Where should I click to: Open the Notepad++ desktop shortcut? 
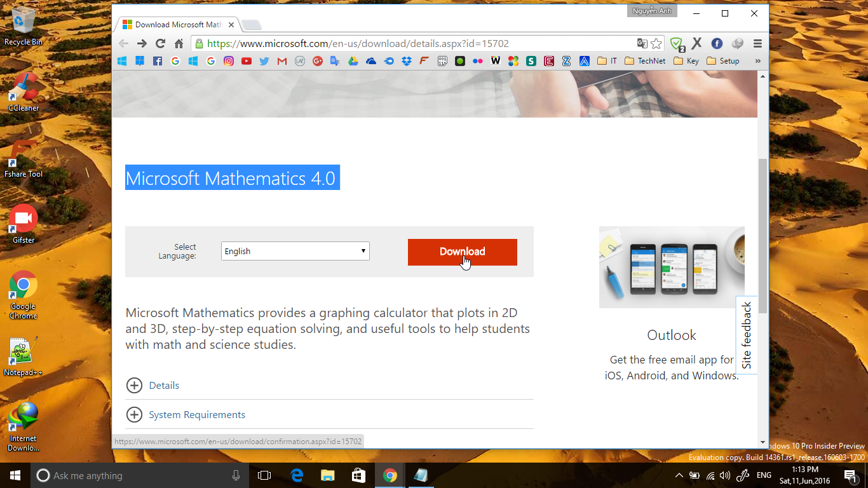point(24,356)
